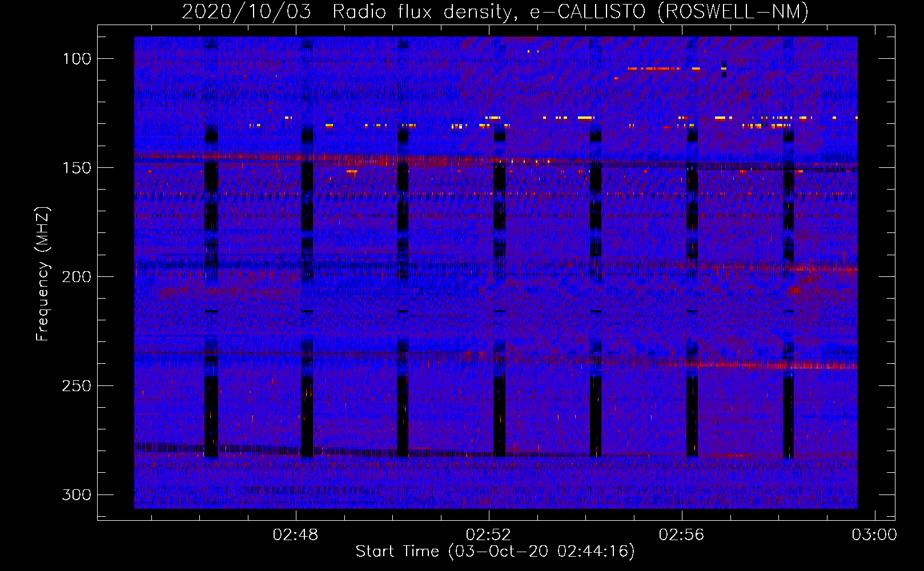Viewport: 924px width, 571px height.
Task: Click the 250 frequency tick label
Action: 77,386
